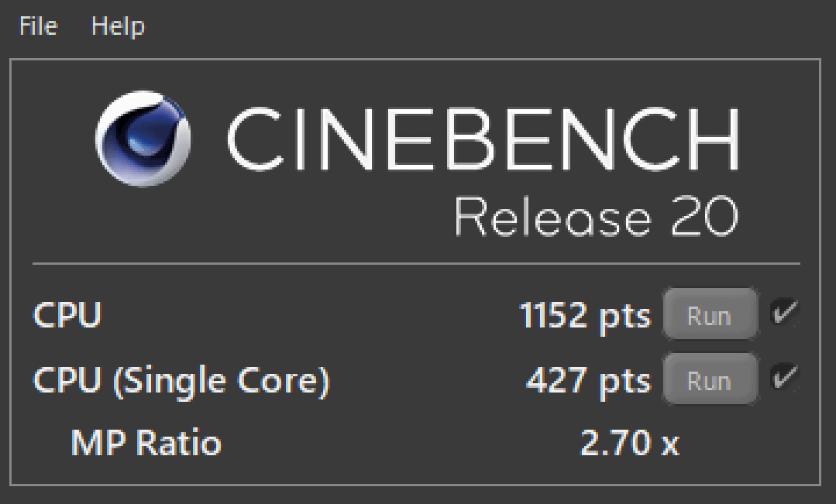
Task: Open the Help menu
Action: [118, 26]
